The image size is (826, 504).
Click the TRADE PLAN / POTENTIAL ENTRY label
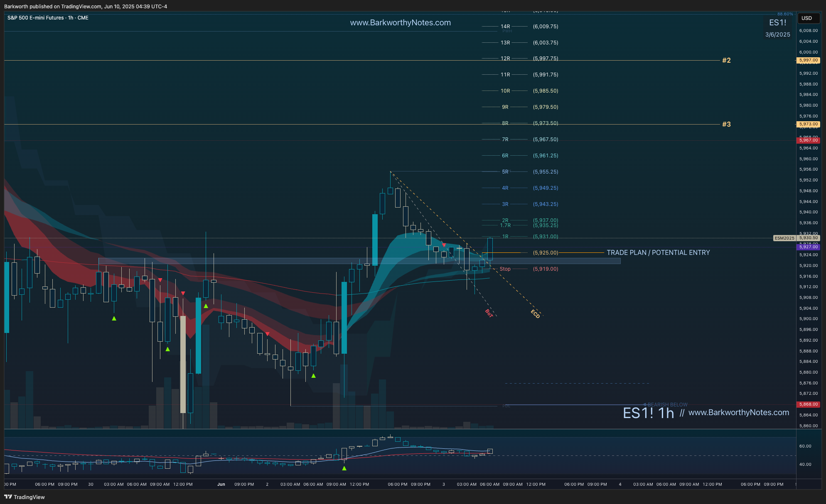[x=658, y=252]
